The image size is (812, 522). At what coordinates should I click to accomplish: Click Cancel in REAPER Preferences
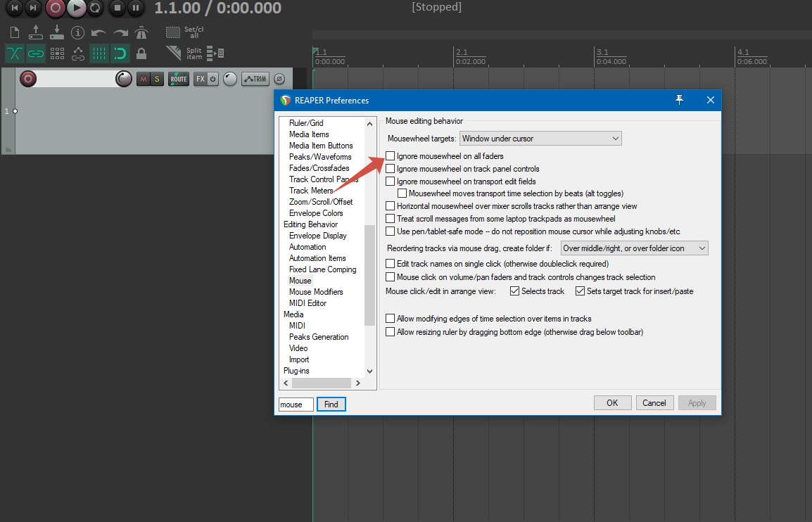pyautogui.click(x=654, y=403)
